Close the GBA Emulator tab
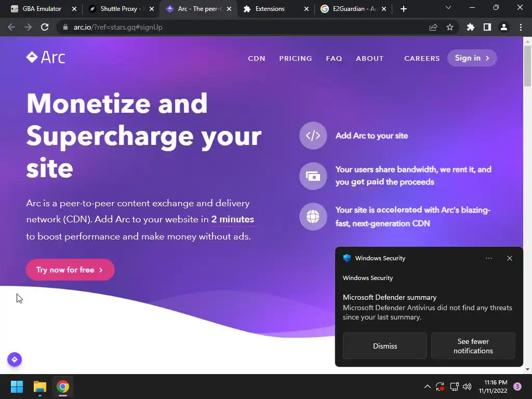The height and width of the screenshot is (399, 532). pos(74,9)
